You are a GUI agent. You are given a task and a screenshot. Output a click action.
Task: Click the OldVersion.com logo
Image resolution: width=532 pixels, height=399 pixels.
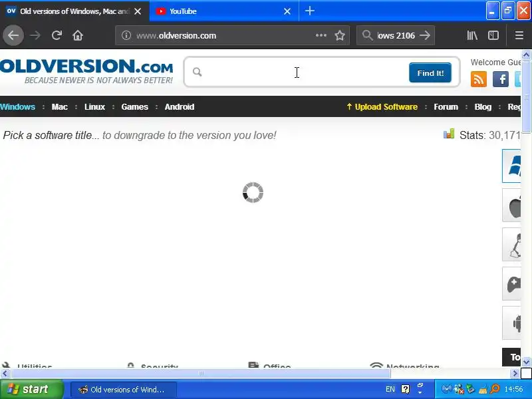pos(86,70)
